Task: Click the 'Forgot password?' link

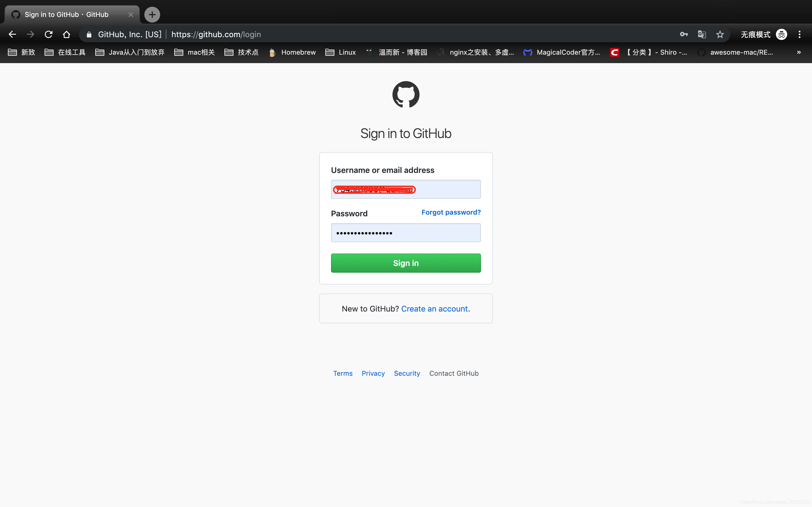Action: pos(451,212)
